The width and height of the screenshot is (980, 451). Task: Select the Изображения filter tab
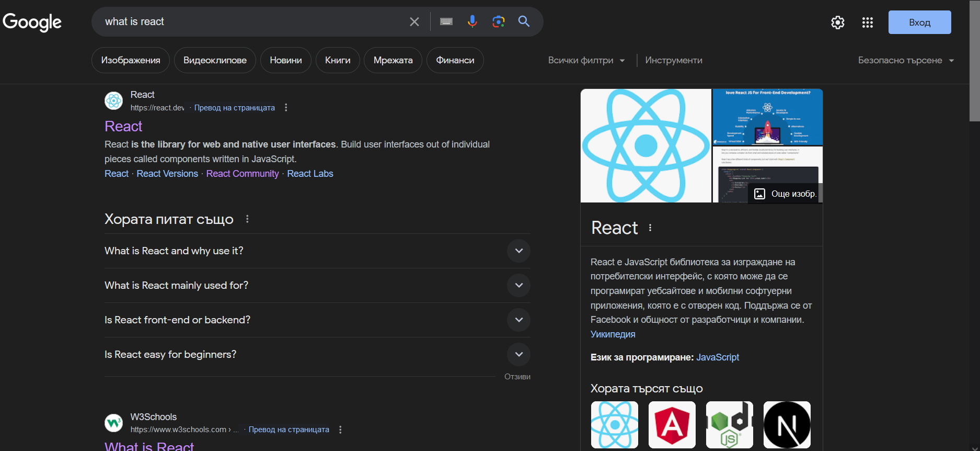click(x=131, y=60)
